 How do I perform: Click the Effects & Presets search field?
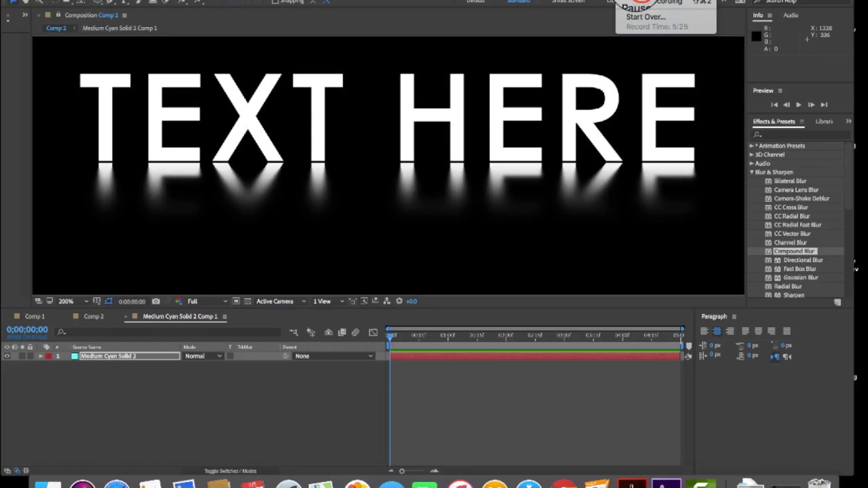[x=800, y=135]
